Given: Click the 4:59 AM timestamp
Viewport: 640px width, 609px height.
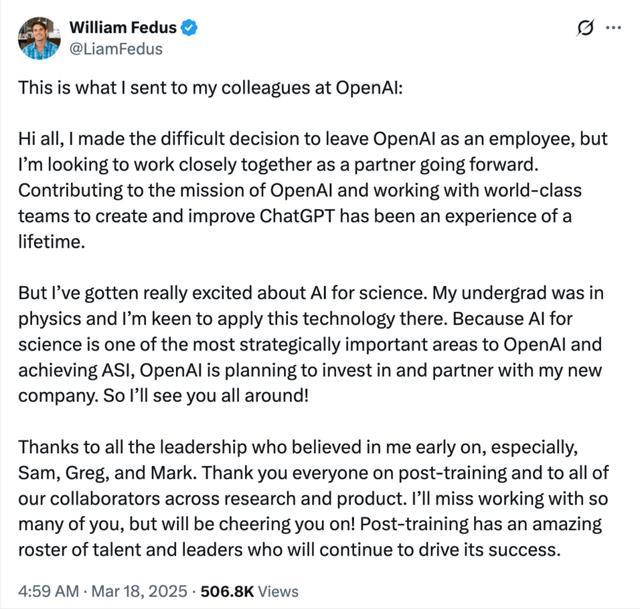Looking at the screenshot, I should (x=47, y=590).
